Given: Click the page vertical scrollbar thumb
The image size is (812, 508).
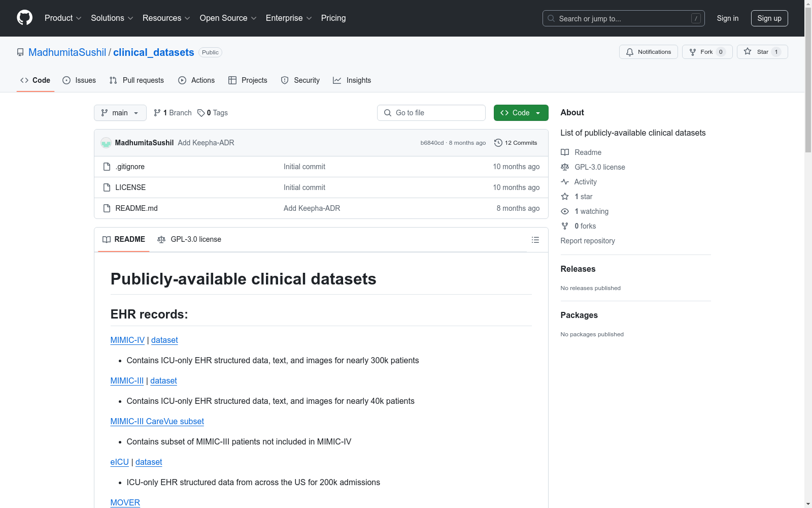Looking at the screenshot, I should (x=808, y=79).
